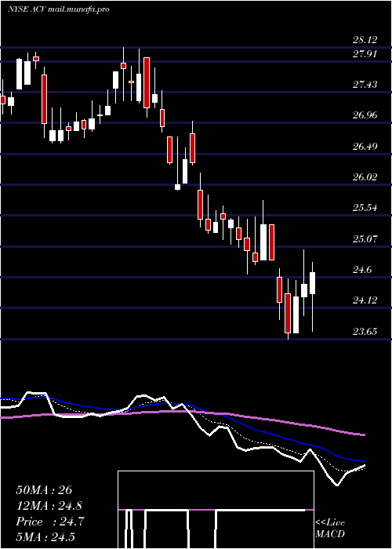Click the 25.07 price level label
This screenshot has height=549, width=392.
[365, 238]
